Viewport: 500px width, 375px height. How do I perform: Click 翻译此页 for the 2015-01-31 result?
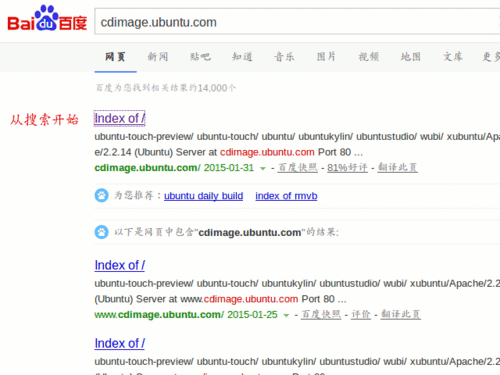click(397, 167)
